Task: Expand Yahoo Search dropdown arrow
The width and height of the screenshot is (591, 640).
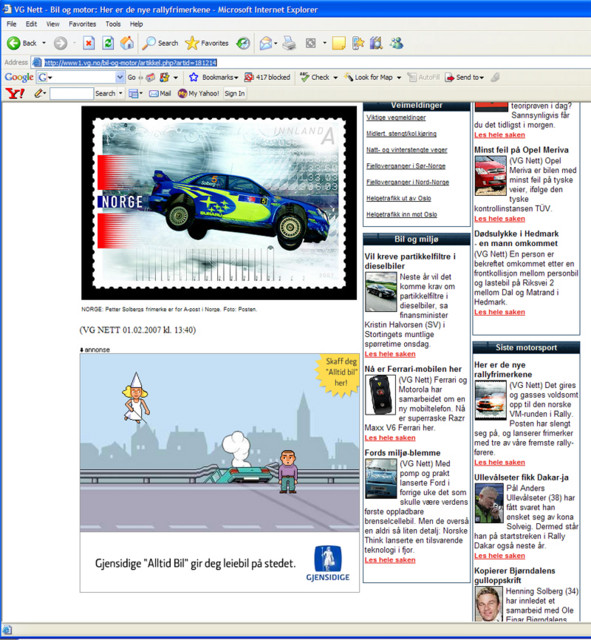Action: pyautogui.click(x=120, y=93)
